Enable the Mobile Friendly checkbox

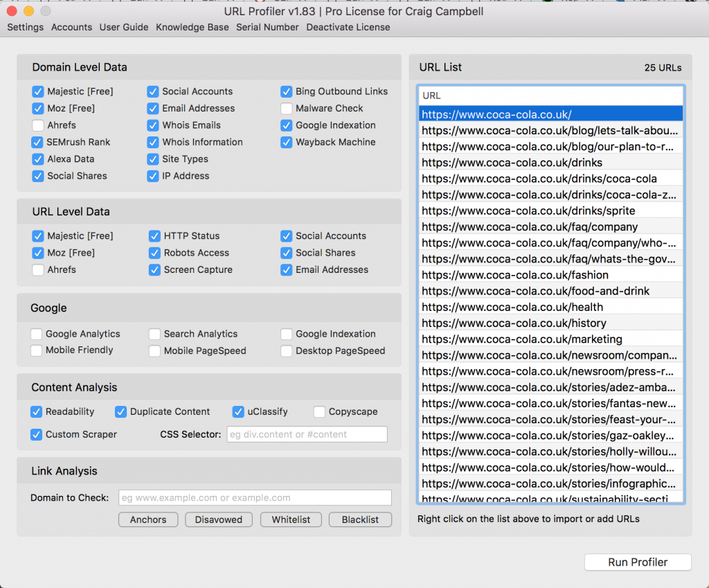[x=37, y=350]
